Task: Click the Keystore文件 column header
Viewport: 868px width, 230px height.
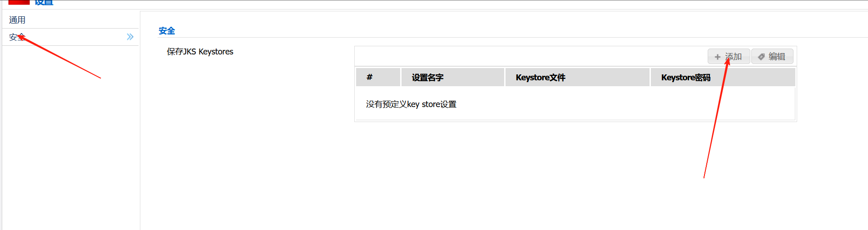Action: [577, 77]
